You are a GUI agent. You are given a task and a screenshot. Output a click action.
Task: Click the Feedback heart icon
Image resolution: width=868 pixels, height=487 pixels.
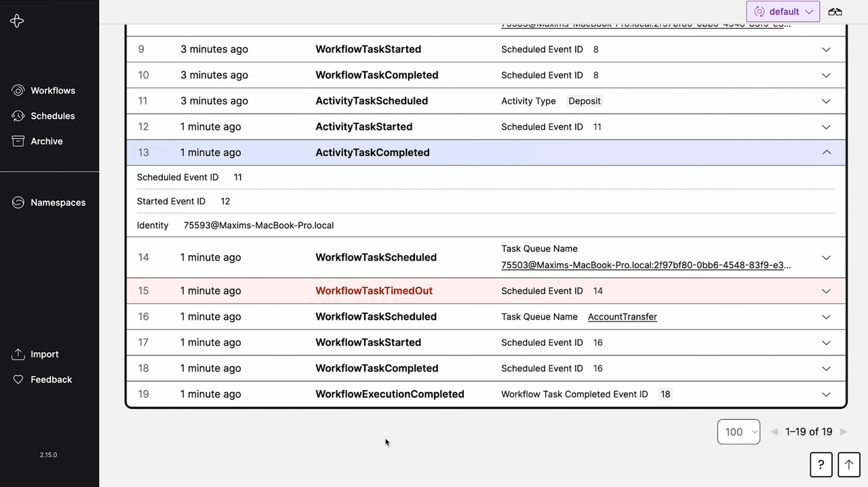[18, 380]
